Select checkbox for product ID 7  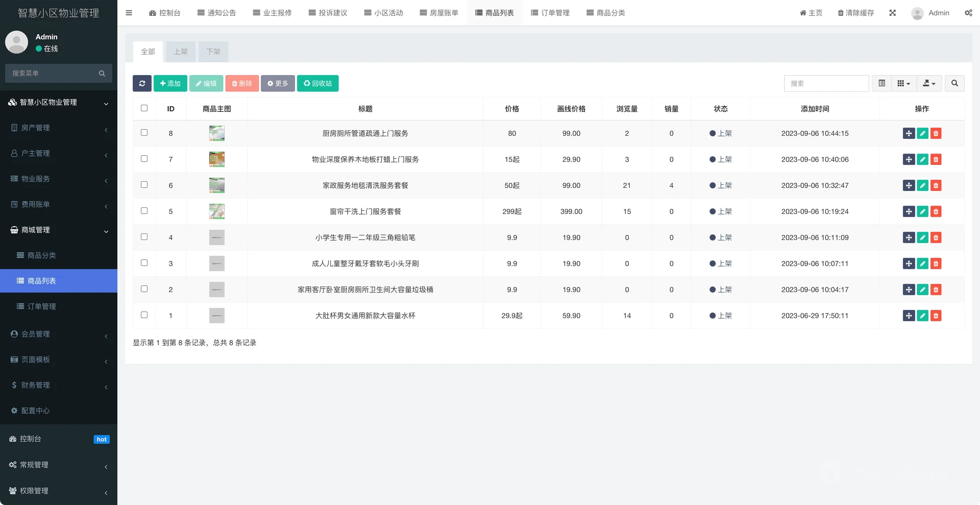click(x=144, y=159)
